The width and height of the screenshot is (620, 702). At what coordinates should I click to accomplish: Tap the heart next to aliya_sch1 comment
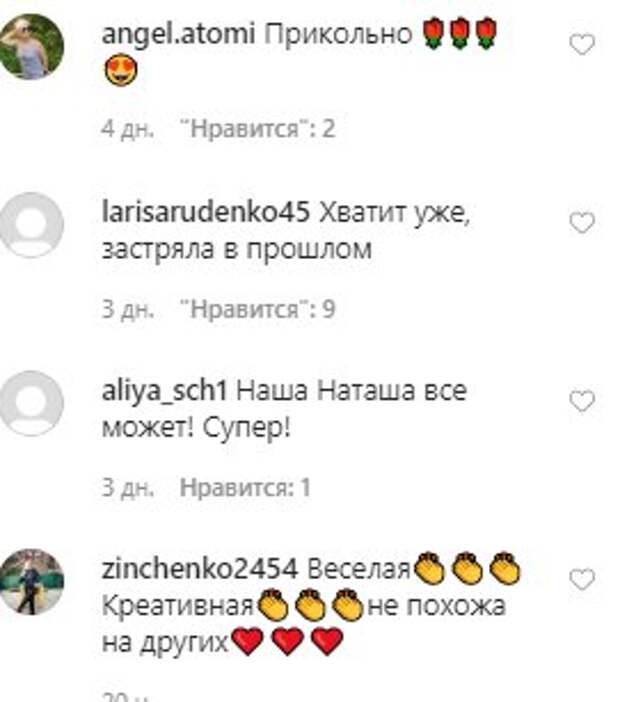pyautogui.click(x=582, y=401)
